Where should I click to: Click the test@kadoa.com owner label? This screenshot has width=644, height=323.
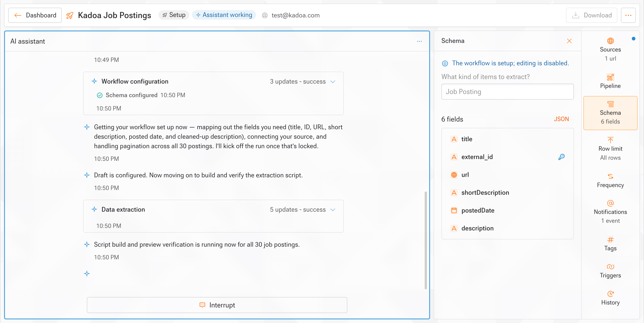[x=291, y=16]
